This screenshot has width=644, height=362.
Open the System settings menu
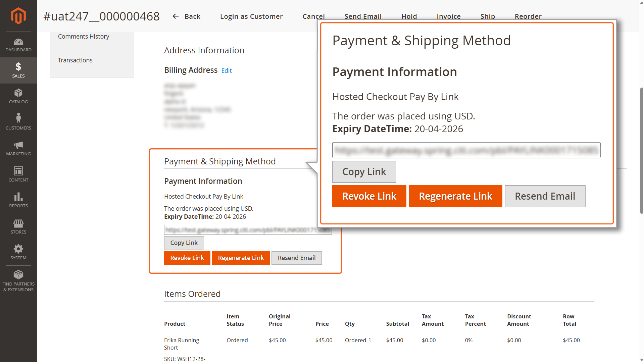coord(18,252)
